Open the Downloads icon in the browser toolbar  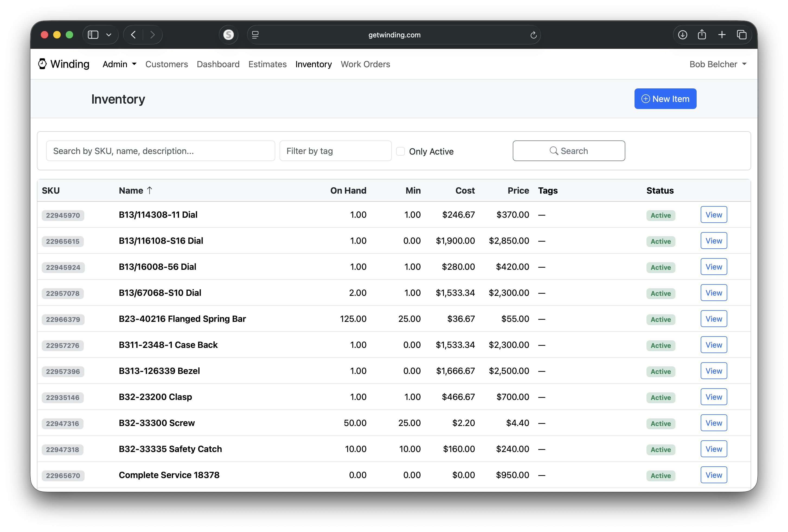683,35
